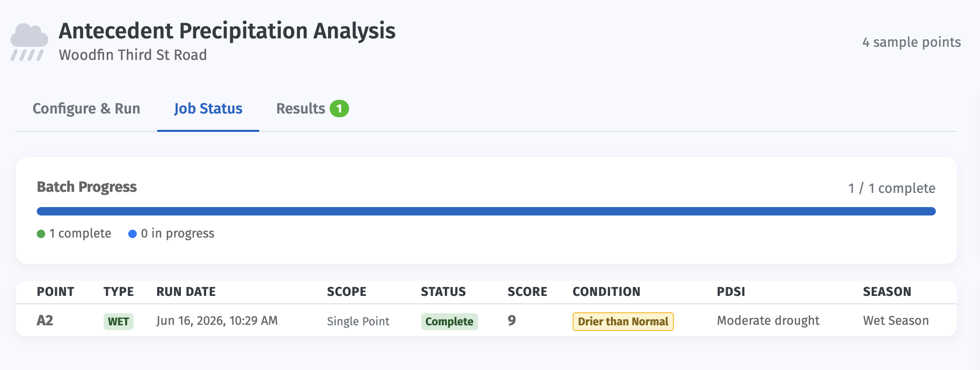
Task: Sort table by SCORE column header
Action: (x=527, y=292)
